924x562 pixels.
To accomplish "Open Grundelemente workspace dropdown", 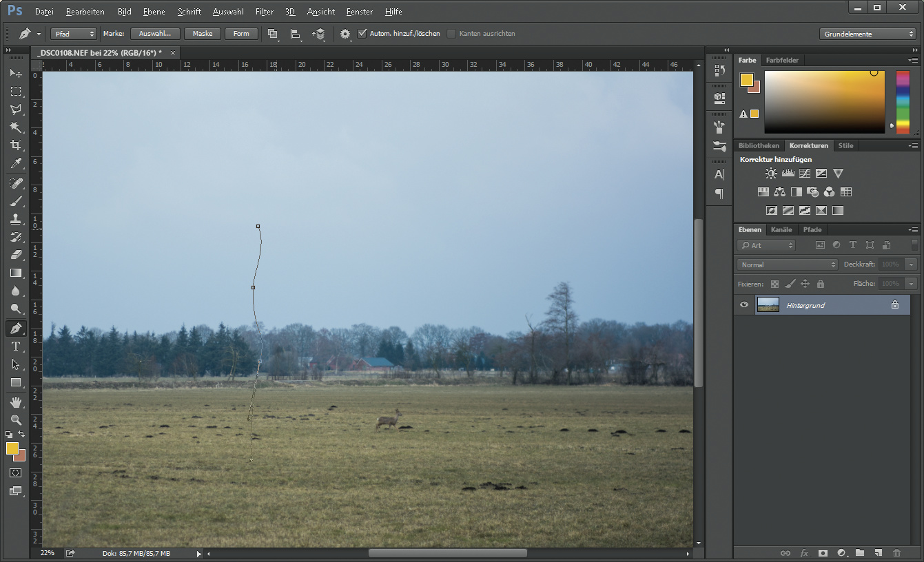I will 867,34.
